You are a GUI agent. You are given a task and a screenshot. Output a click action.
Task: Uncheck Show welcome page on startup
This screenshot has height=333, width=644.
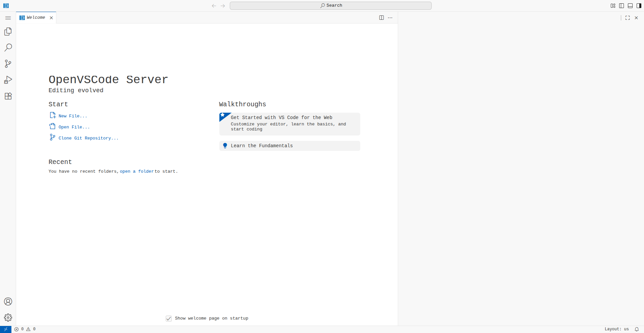(169, 319)
